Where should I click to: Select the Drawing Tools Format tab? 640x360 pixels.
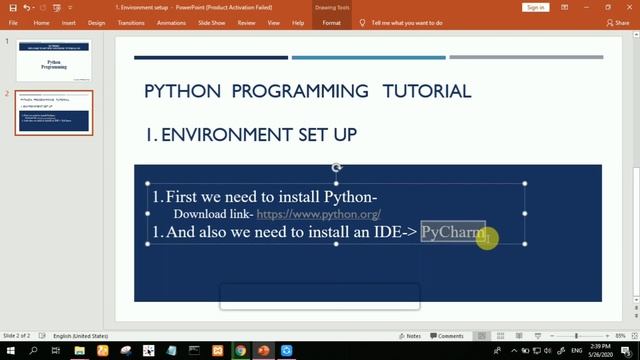[331, 23]
